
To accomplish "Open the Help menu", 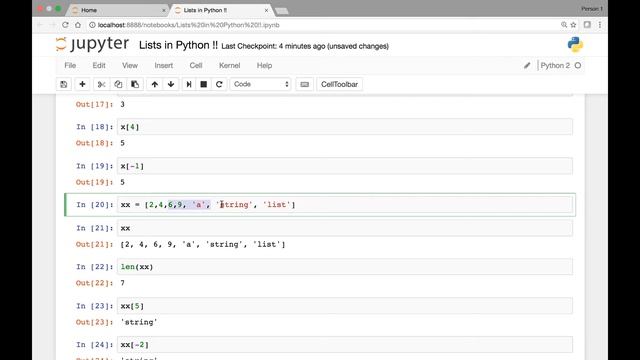I will (264, 65).
